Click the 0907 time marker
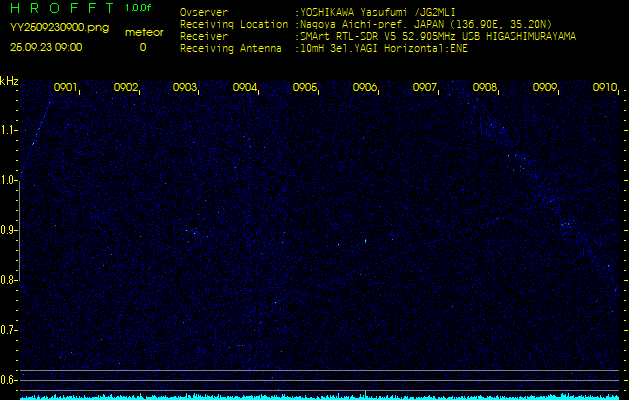The height and width of the screenshot is (400, 629). click(x=424, y=87)
